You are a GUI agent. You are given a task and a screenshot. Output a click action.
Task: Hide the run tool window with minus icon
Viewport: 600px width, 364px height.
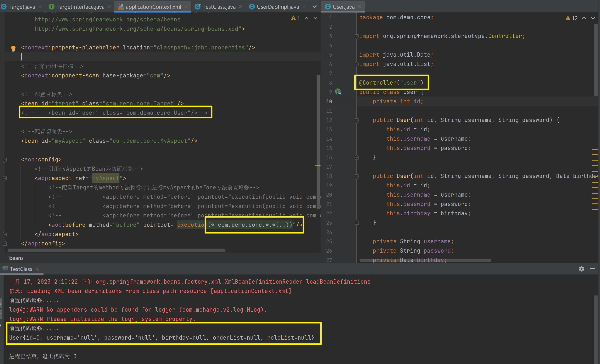coord(592,269)
